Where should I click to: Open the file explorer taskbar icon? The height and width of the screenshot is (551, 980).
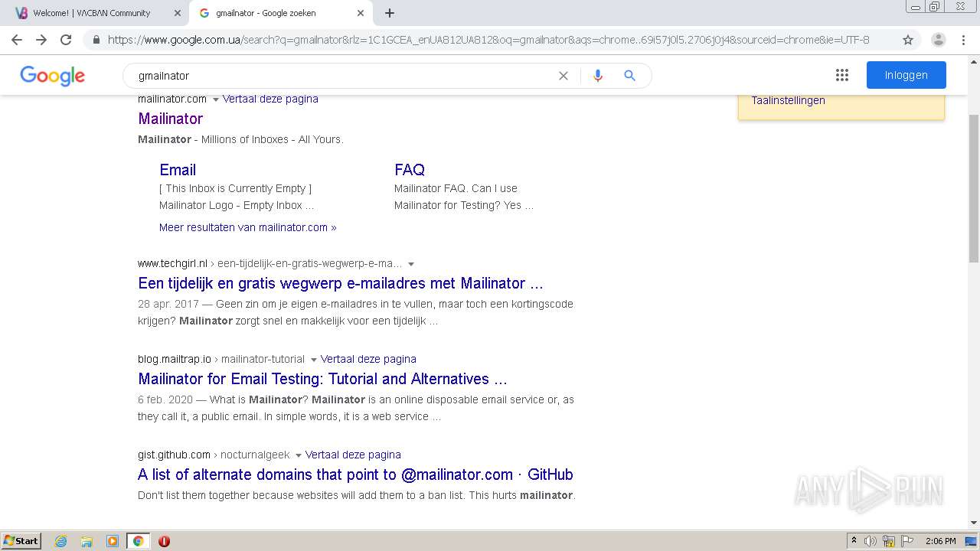87,541
